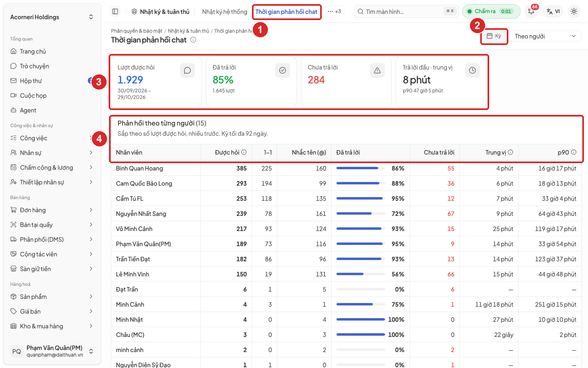Screen dimensions: 588x368
Task: Show the +3 hidden tabs
Action: 334,11
